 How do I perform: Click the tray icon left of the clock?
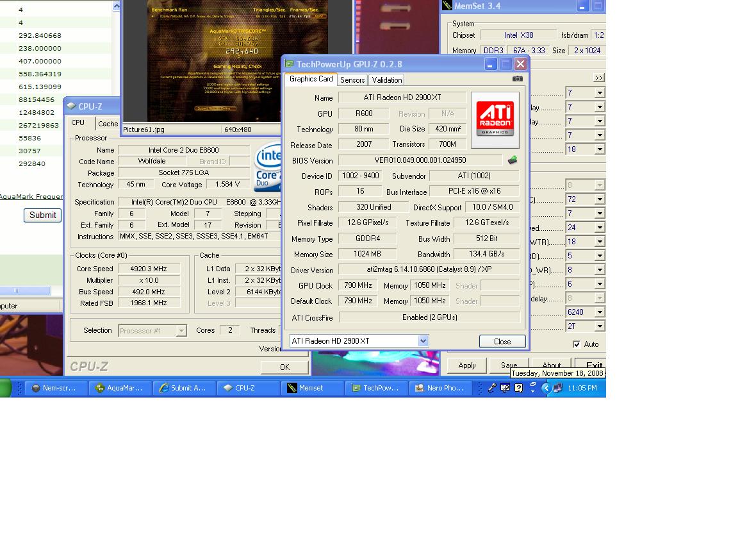(x=558, y=388)
